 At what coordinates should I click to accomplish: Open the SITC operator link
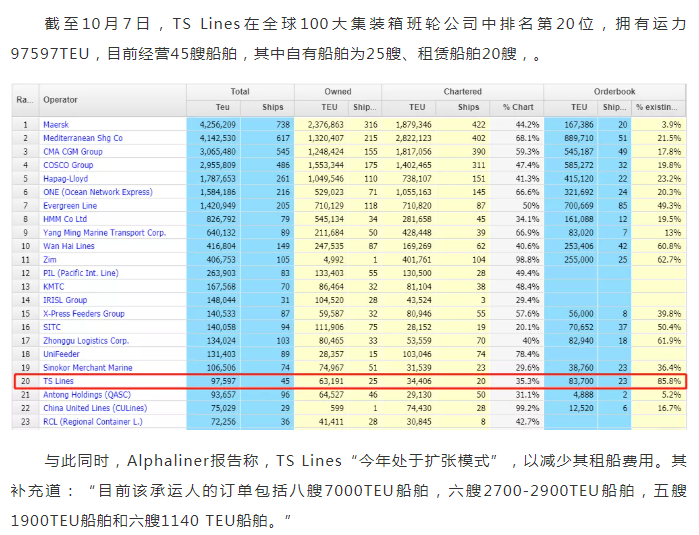[x=52, y=327]
